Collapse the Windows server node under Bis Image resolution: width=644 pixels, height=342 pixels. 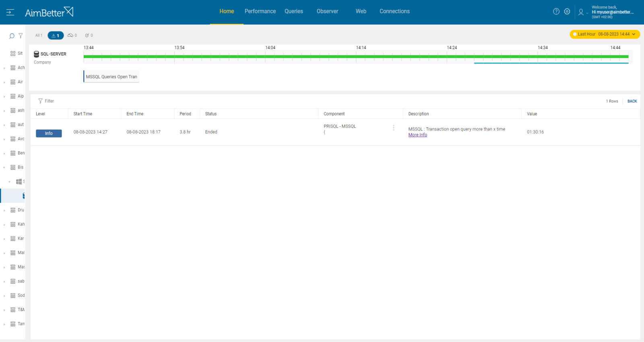tap(10, 182)
